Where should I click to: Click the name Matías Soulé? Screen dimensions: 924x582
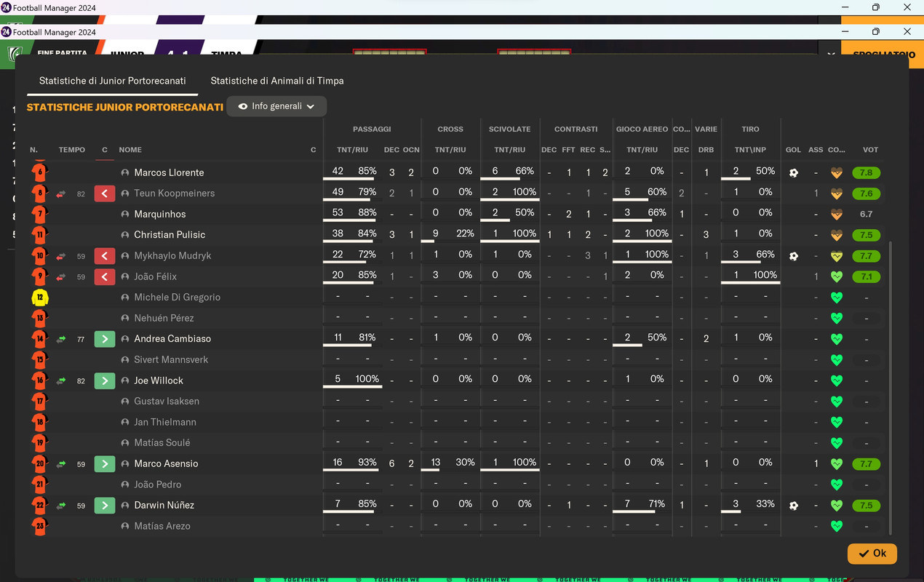pos(162,442)
